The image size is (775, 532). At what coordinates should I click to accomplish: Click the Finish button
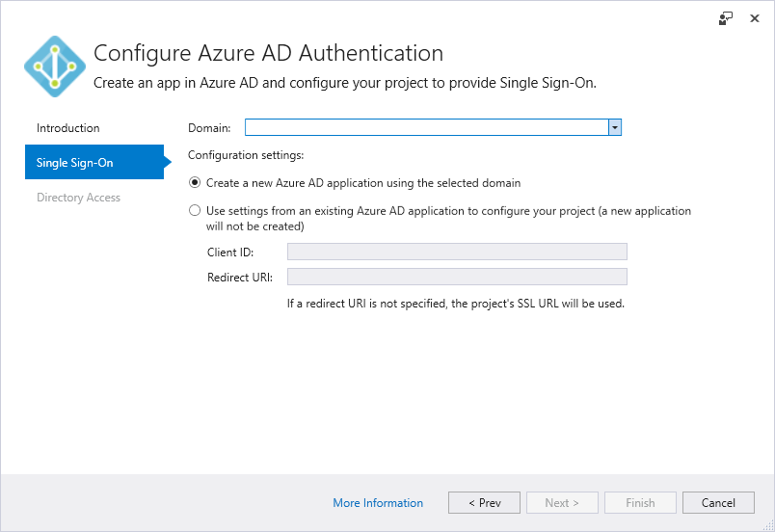pyautogui.click(x=640, y=503)
